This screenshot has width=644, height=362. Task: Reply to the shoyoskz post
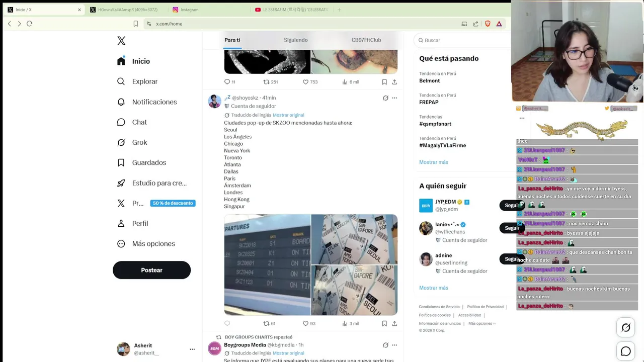point(227,323)
